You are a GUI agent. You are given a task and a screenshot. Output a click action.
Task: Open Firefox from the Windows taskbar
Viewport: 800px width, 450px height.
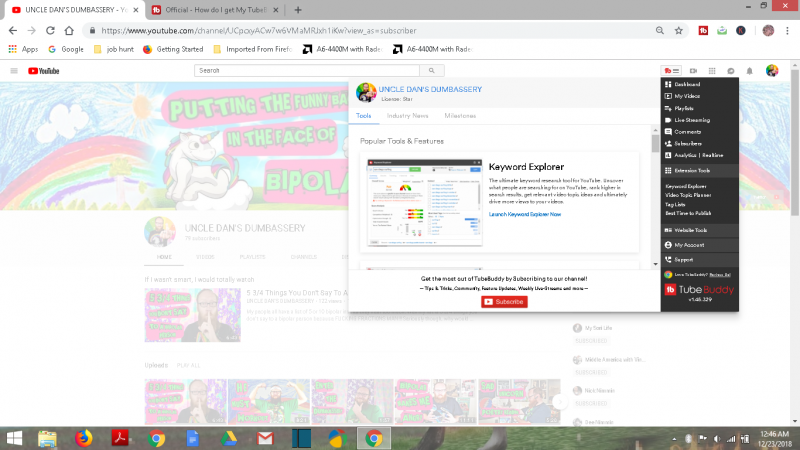coord(83,438)
